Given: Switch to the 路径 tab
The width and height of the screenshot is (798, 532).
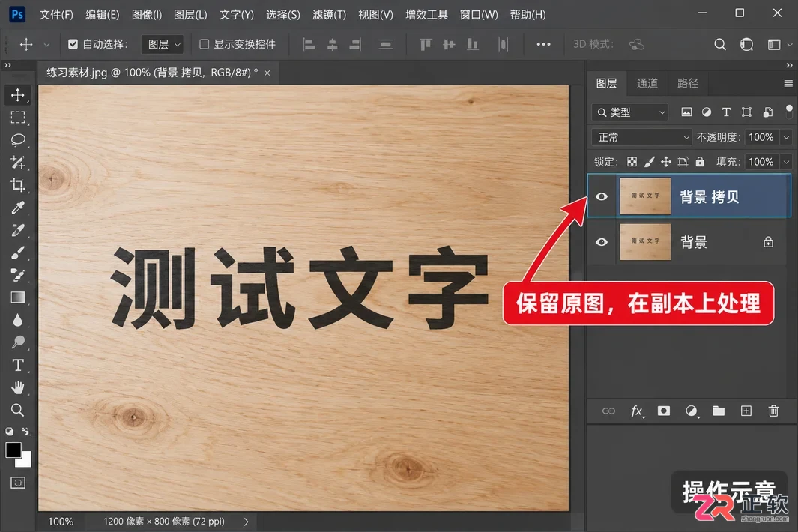Looking at the screenshot, I should click(x=688, y=83).
